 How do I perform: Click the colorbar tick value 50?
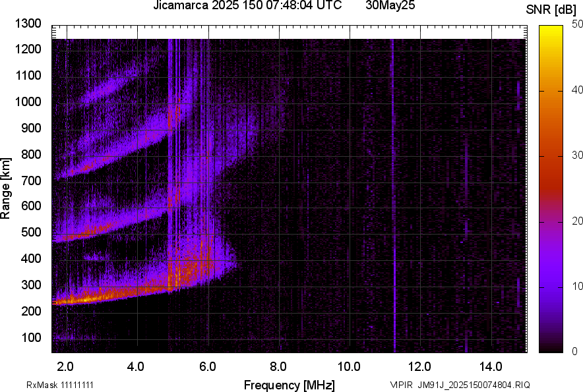(577, 24)
